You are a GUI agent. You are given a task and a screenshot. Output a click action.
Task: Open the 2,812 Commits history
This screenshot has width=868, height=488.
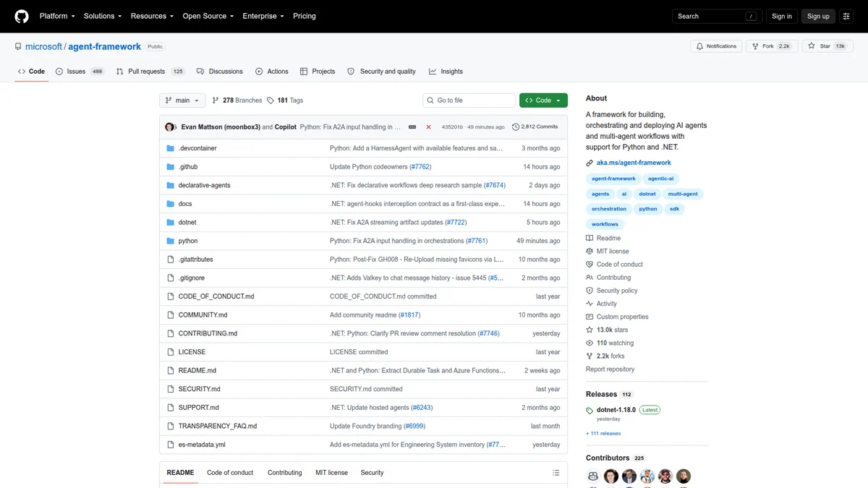point(535,127)
